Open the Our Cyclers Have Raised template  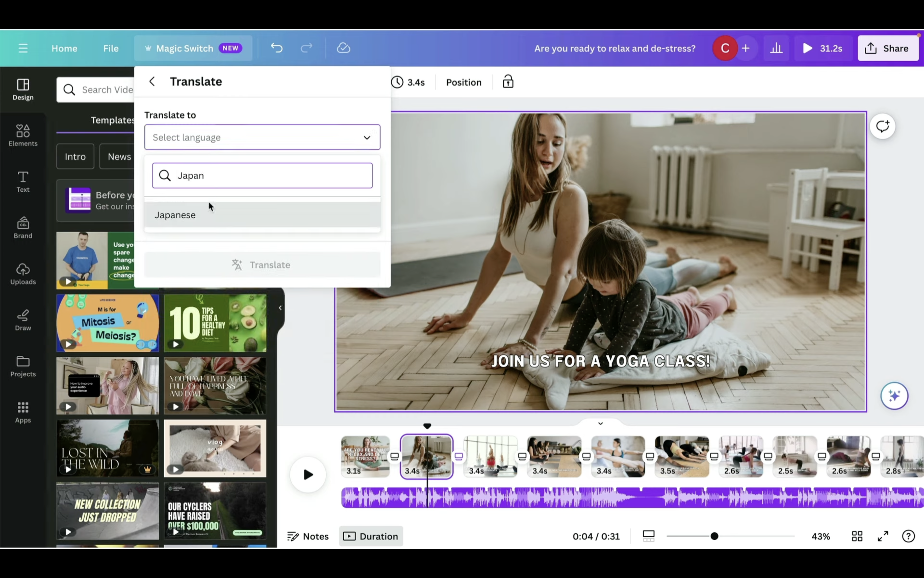215,511
